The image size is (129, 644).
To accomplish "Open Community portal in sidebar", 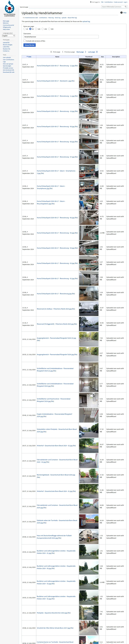I will 8,25.
